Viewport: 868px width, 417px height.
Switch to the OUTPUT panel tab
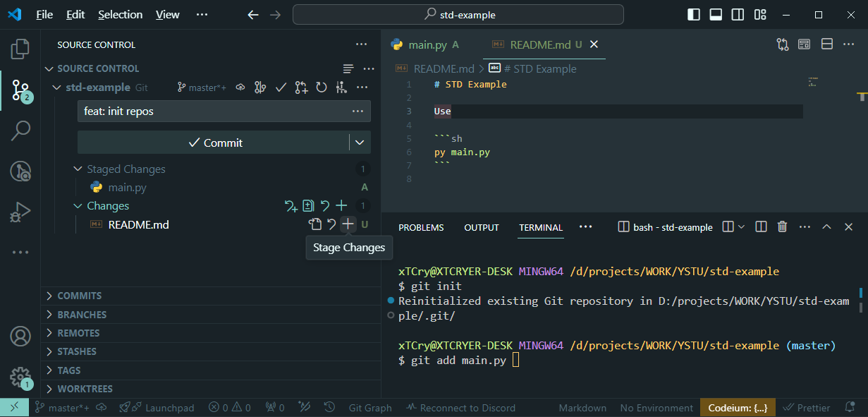482,227
